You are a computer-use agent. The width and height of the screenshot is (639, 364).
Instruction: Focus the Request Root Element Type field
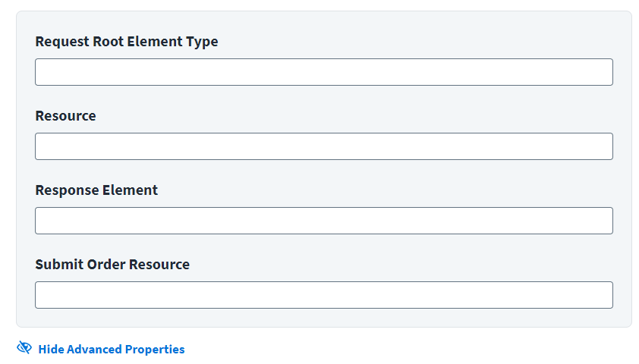[x=324, y=72]
